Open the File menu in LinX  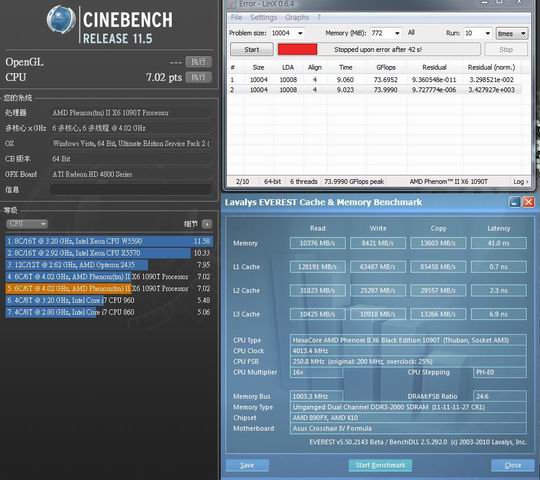236,17
